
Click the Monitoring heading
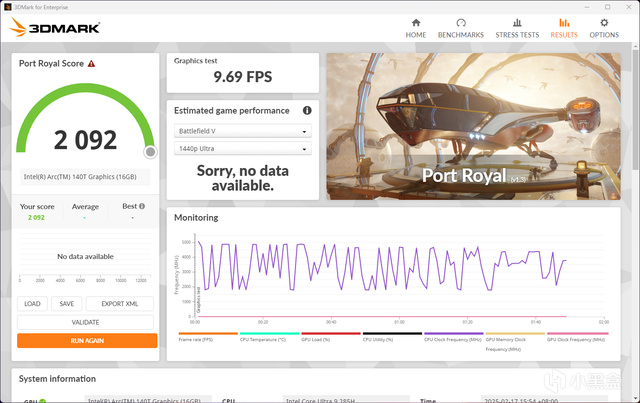click(x=196, y=218)
